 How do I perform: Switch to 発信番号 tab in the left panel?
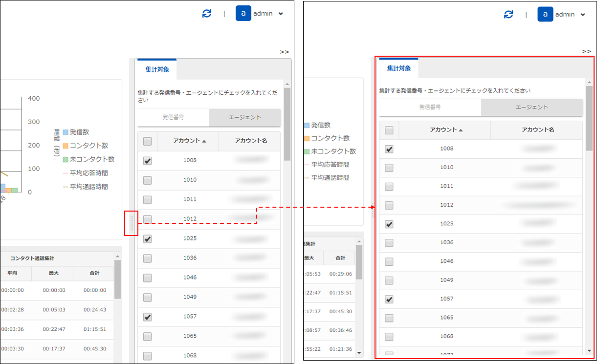coord(174,117)
